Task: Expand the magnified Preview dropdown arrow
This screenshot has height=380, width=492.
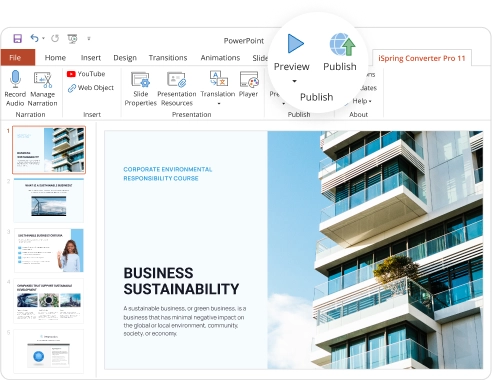Action: coord(294,81)
